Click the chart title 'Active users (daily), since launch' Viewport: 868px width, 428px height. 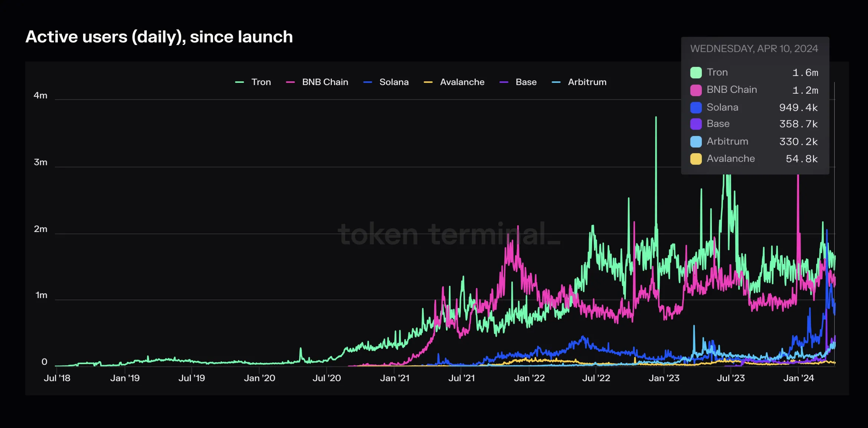(159, 37)
